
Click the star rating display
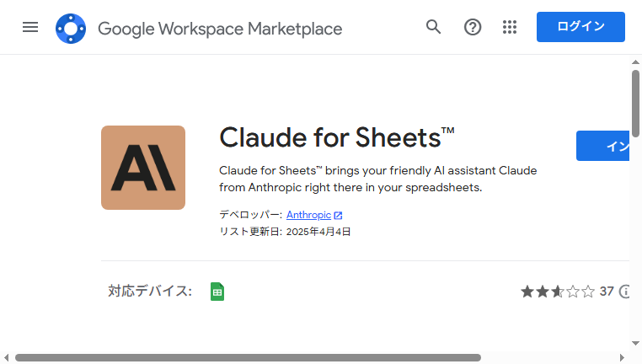(x=558, y=292)
